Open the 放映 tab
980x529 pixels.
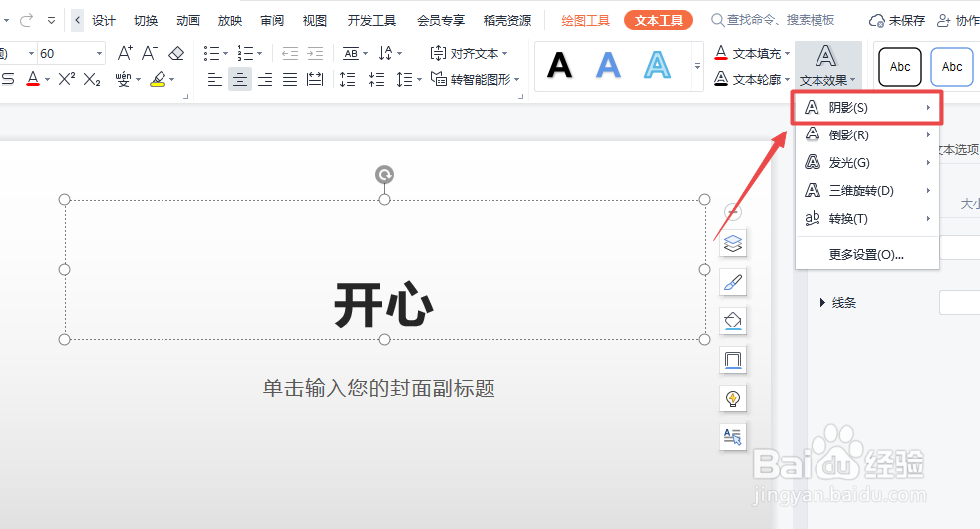230,21
